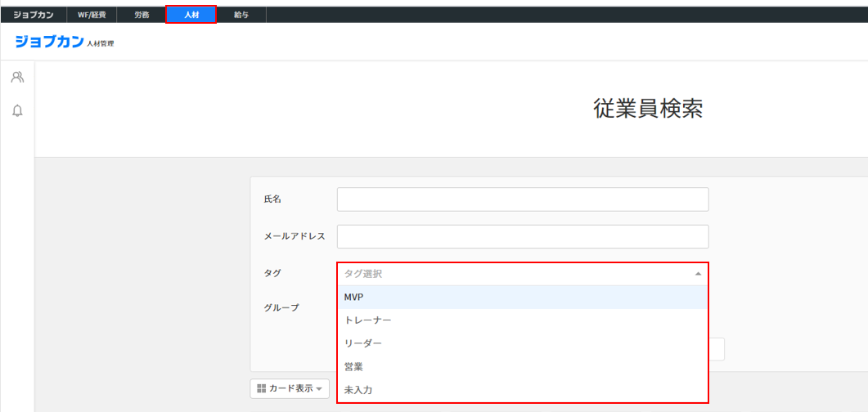Select the 人材 tab
The width and height of the screenshot is (868, 412).
click(191, 15)
